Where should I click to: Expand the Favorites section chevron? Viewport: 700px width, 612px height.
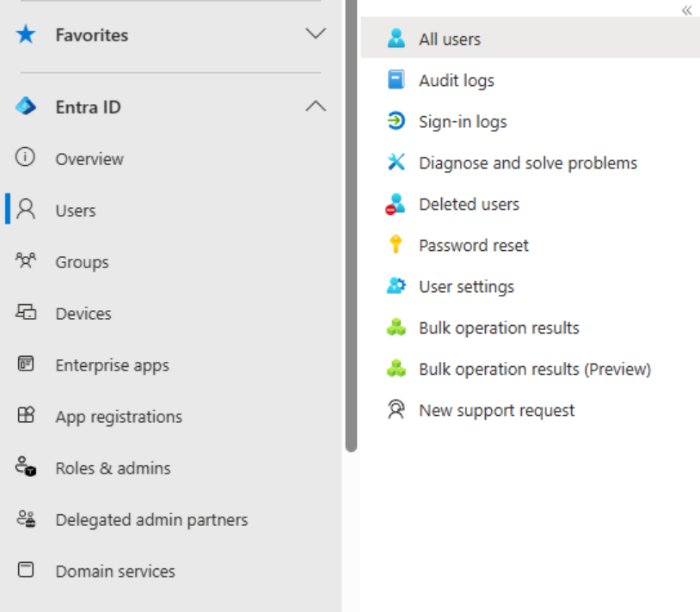(316, 34)
